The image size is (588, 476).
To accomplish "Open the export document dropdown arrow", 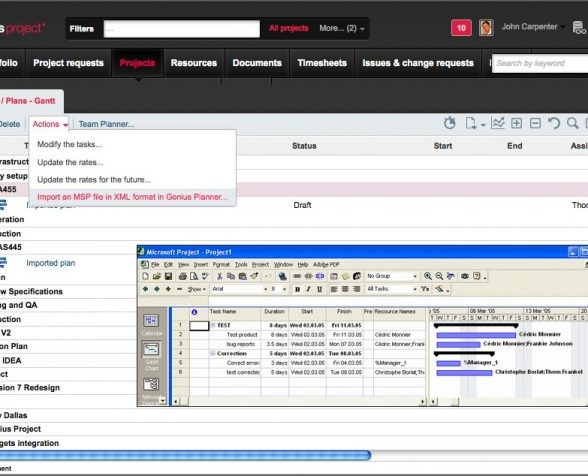I will coord(483,125).
